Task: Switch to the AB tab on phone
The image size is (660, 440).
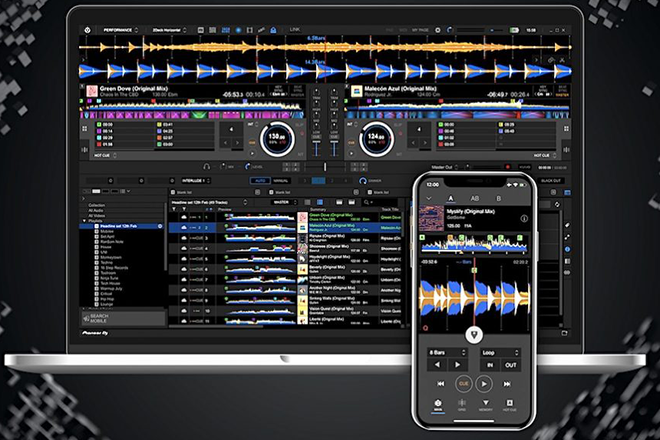Action: coord(473,196)
